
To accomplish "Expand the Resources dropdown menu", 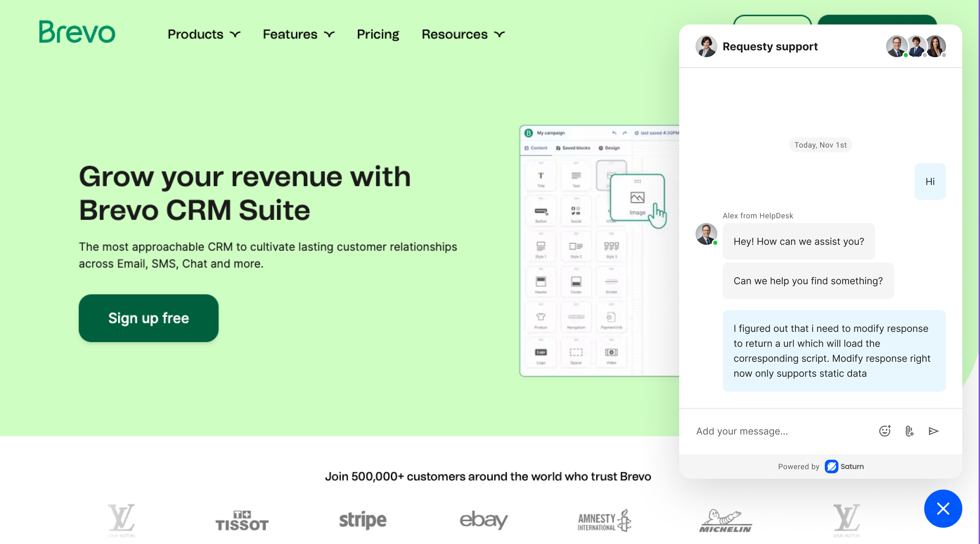I will click(463, 34).
